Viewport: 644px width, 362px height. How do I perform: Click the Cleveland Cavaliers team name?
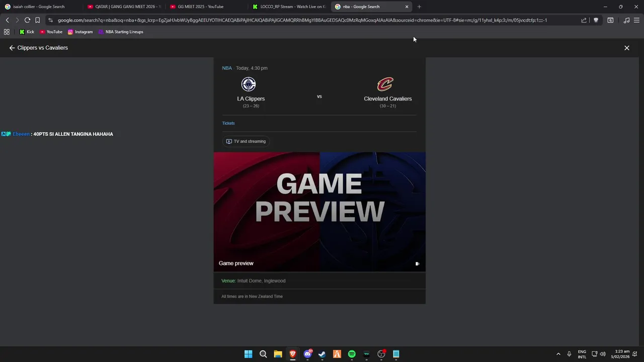click(388, 99)
